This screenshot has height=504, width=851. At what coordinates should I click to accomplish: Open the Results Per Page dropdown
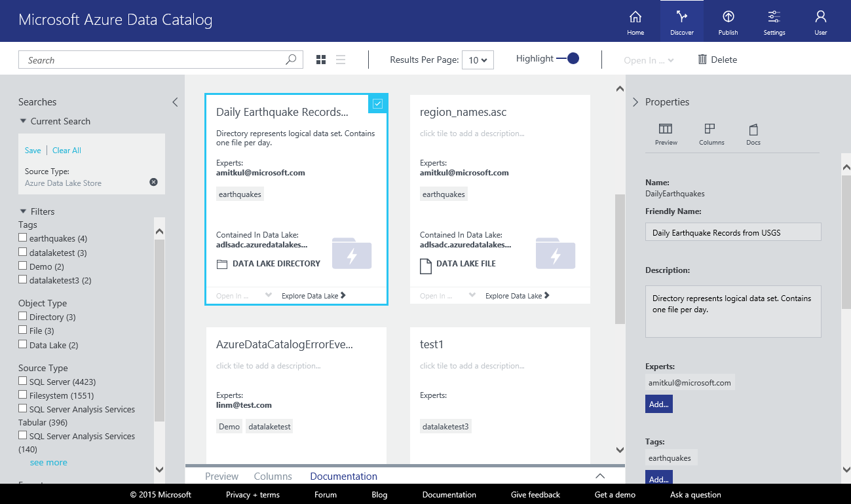pos(478,60)
